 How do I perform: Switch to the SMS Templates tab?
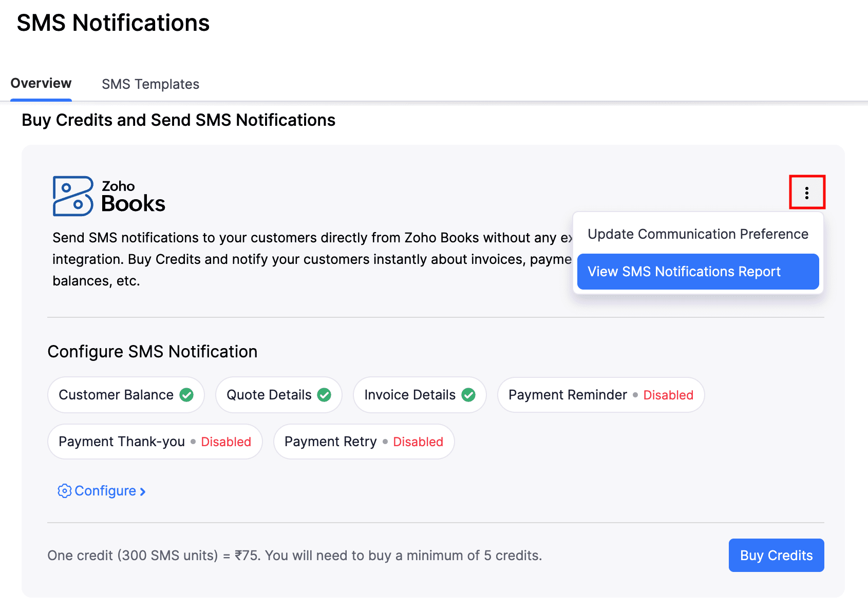coord(150,84)
